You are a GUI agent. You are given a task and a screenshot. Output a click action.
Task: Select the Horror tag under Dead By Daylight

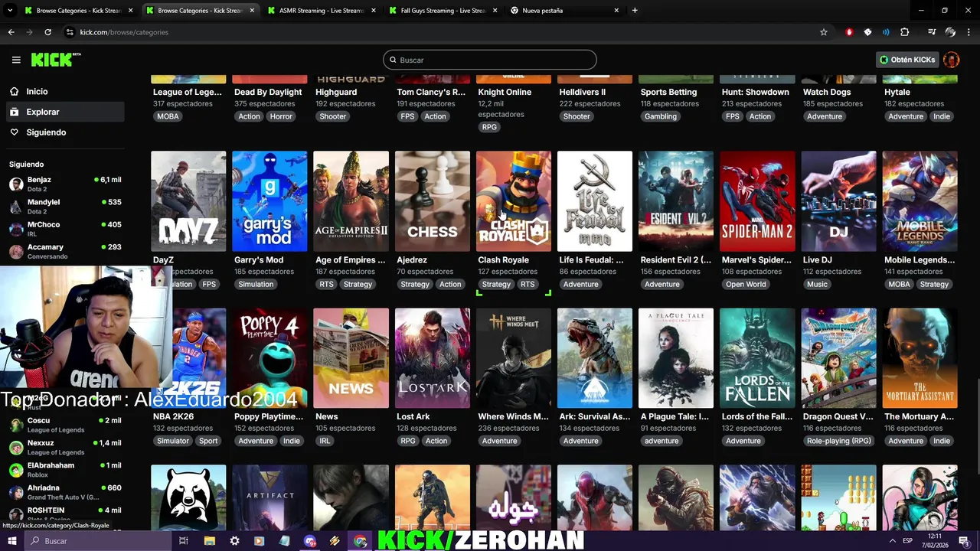(281, 116)
